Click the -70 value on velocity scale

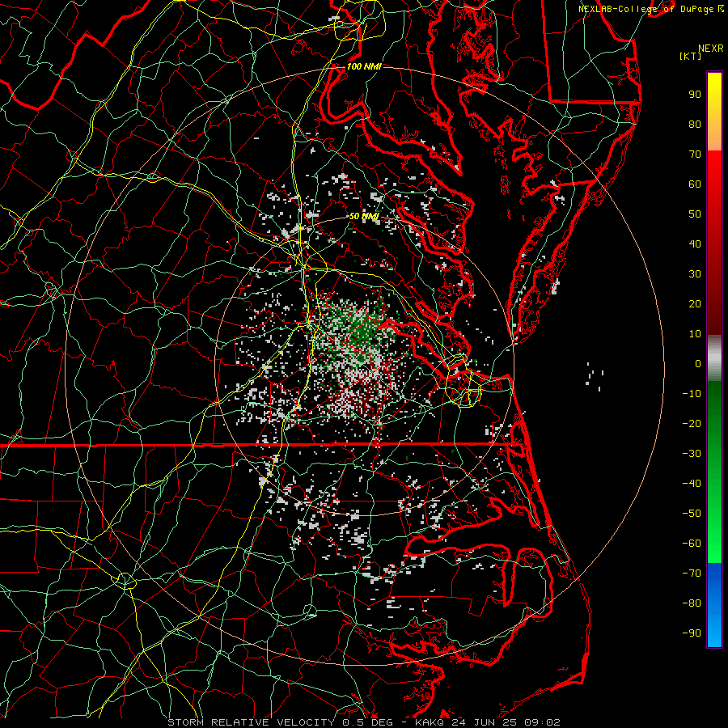click(x=692, y=574)
